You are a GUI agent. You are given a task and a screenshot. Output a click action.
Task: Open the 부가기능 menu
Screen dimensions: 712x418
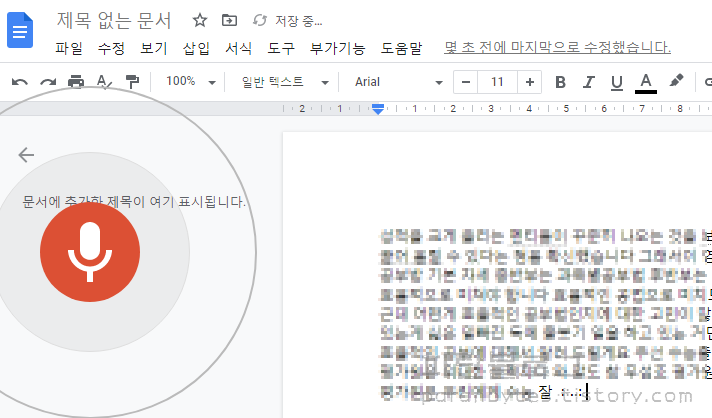[x=337, y=48]
